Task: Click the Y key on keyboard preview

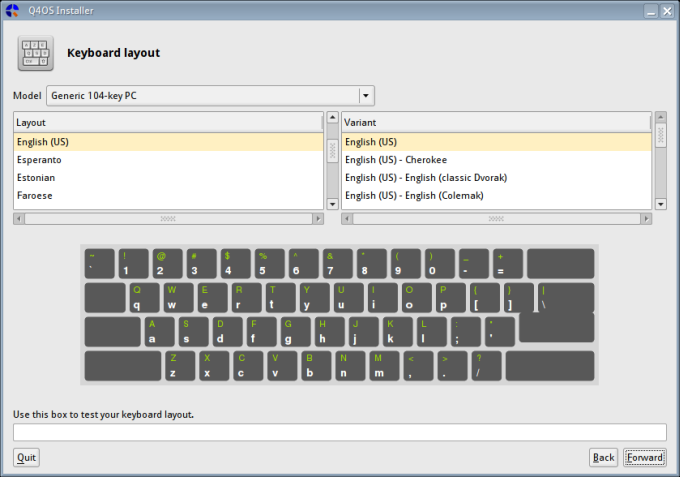Action: point(315,297)
